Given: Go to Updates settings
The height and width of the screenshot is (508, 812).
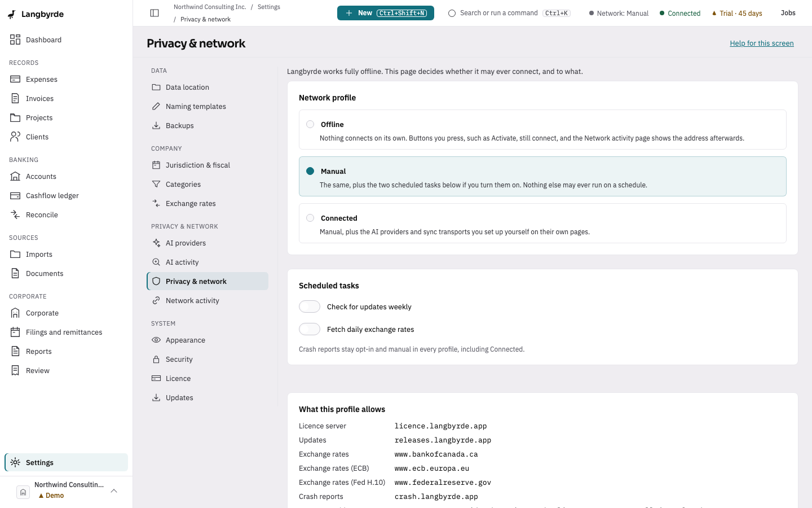Looking at the screenshot, I should (x=208, y=397).
